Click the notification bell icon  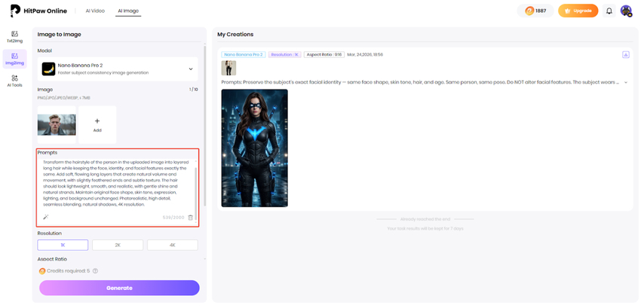click(x=609, y=11)
